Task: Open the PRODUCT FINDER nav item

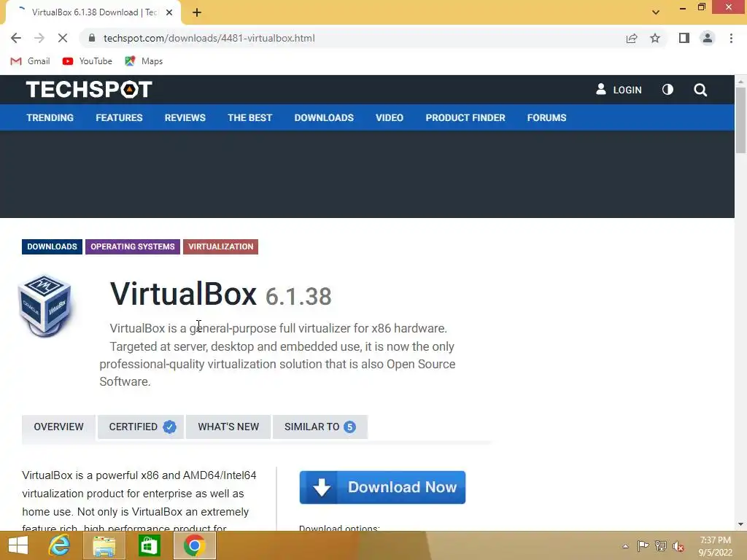Action: (465, 117)
